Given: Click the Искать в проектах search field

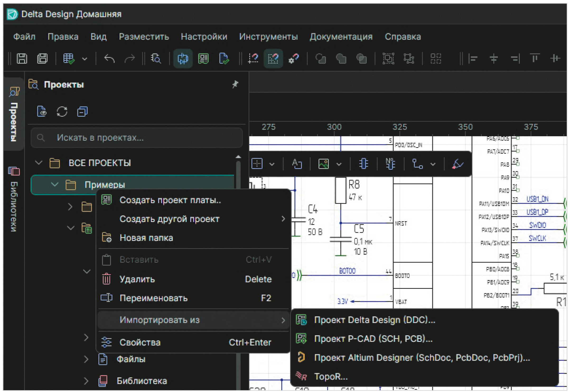Looking at the screenshot, I should [x=137, y=138].
